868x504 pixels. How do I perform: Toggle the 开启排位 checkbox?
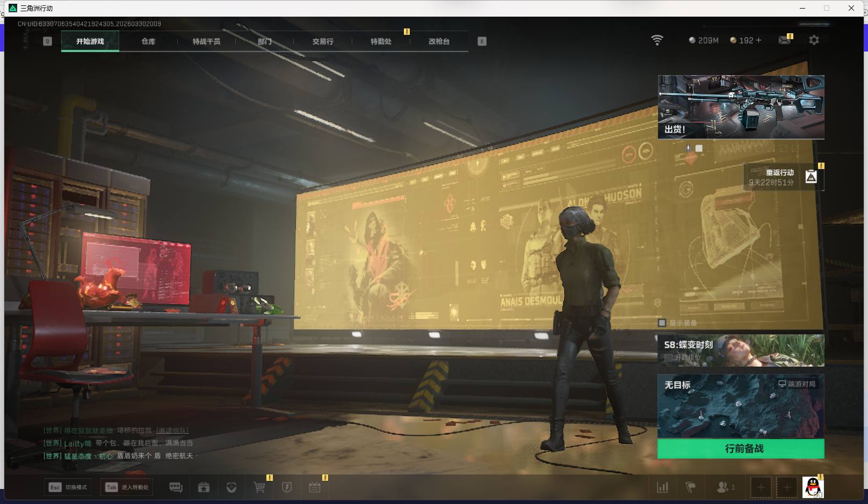pyautogui.click(x=668, y=357)
